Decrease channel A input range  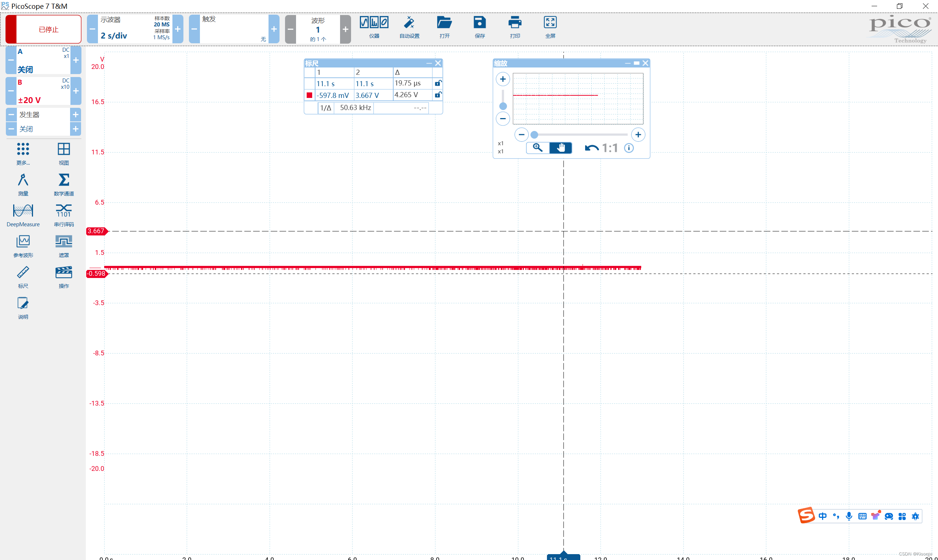coord(11,61)
